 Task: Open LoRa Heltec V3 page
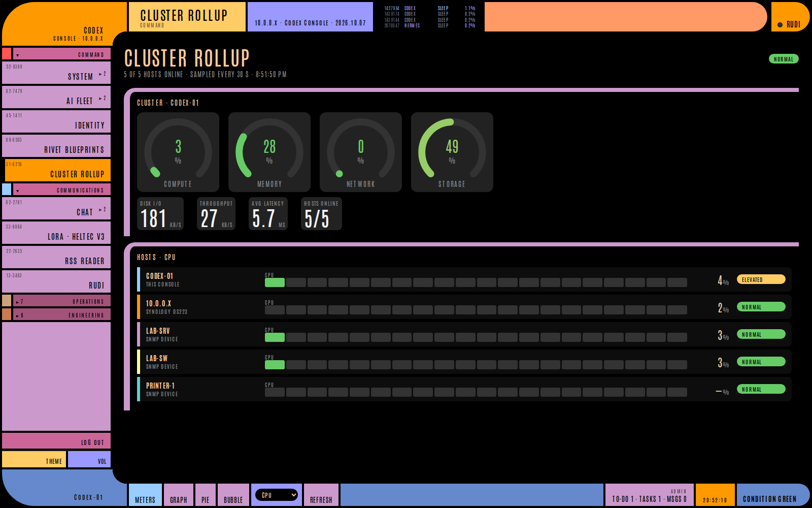(x=56, y=233)
